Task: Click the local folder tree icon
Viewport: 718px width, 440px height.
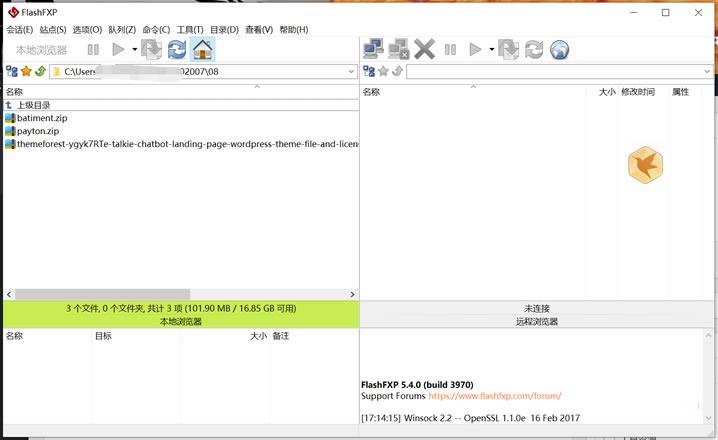Action: click(12, 71)
